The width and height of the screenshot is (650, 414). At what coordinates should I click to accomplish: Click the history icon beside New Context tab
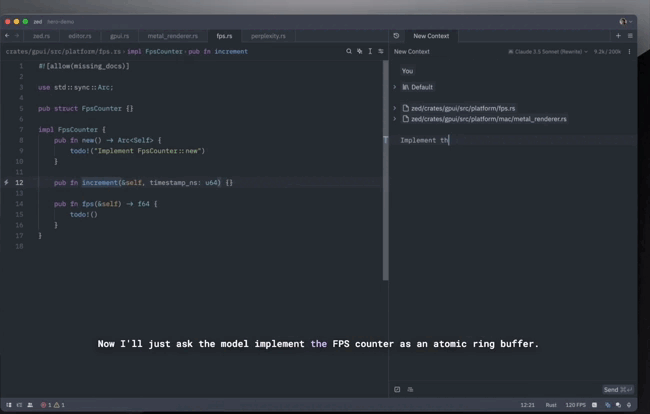[x=397, y=35]
